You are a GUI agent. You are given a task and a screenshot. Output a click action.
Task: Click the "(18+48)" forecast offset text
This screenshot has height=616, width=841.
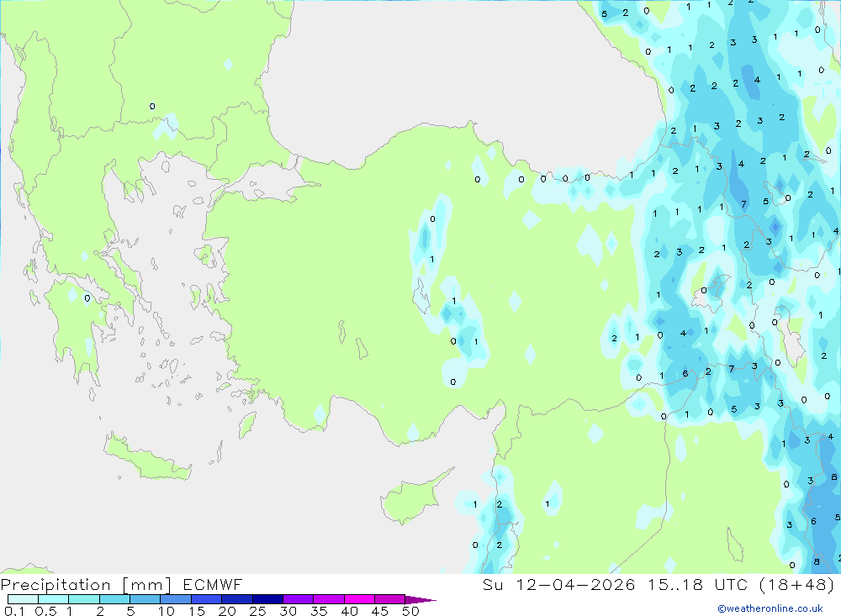tap(797, 584)
